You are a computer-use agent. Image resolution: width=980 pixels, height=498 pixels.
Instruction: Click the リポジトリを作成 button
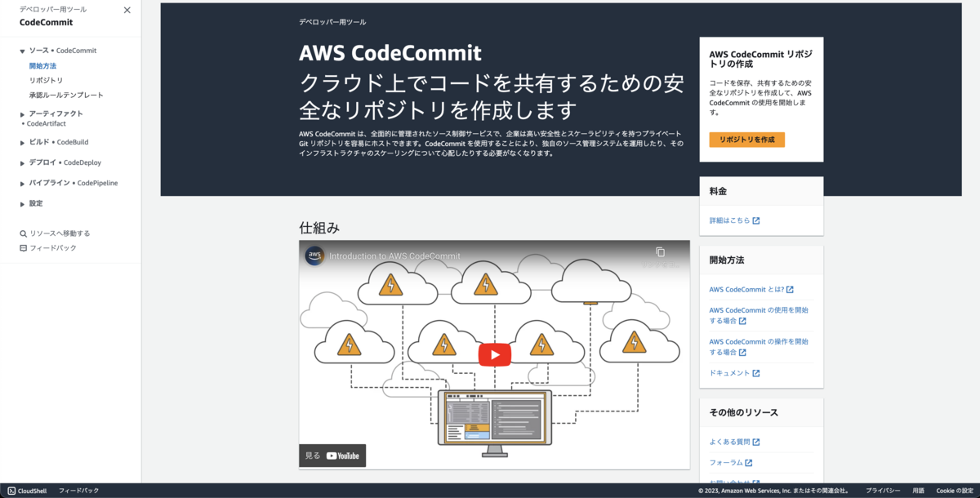[746, 140]
